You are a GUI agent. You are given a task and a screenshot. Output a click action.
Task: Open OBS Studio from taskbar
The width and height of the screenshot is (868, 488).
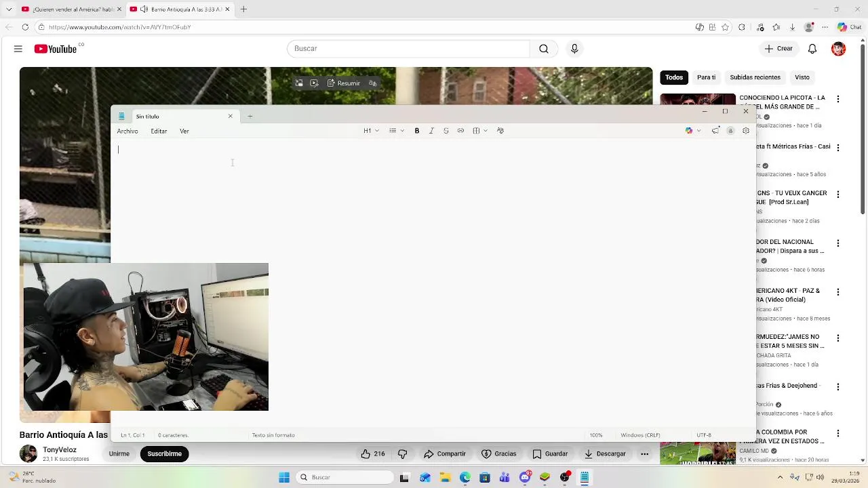click(x=565, y=478)
